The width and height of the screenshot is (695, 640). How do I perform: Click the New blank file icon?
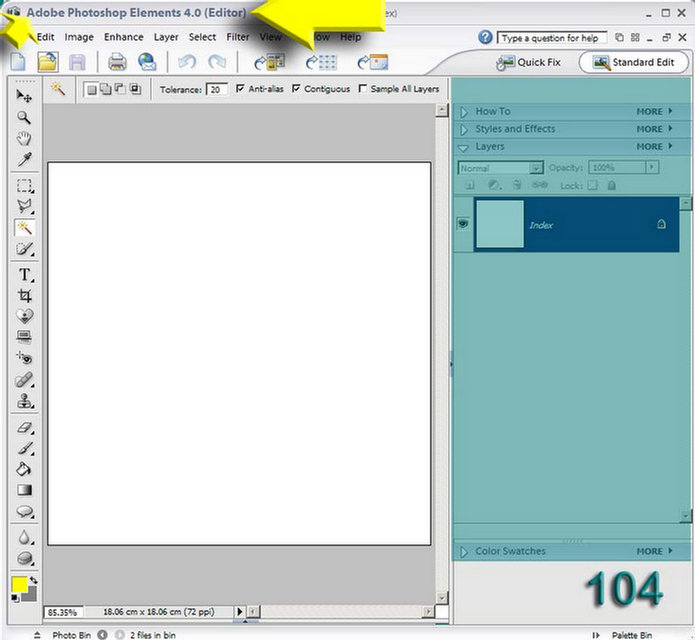18,62
